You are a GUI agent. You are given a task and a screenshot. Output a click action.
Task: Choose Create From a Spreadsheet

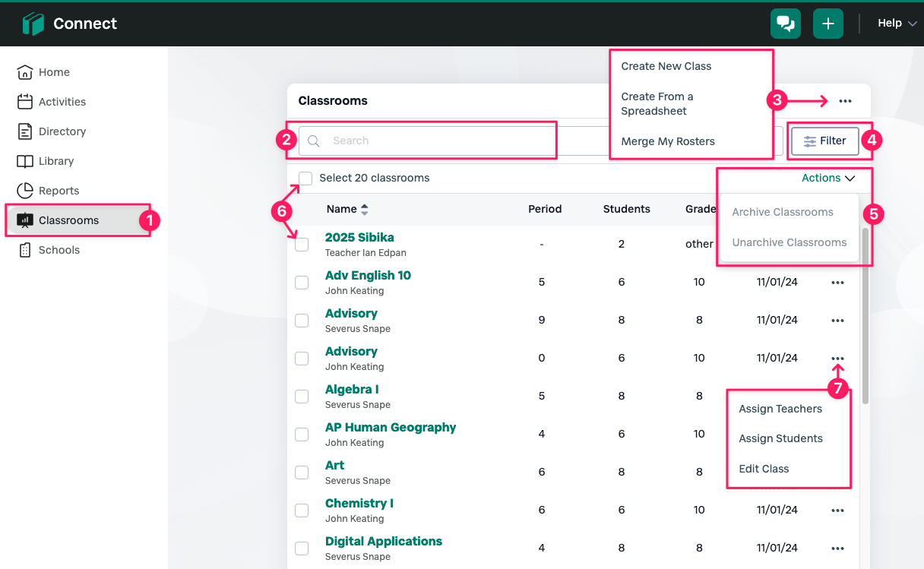click(657, 103)
